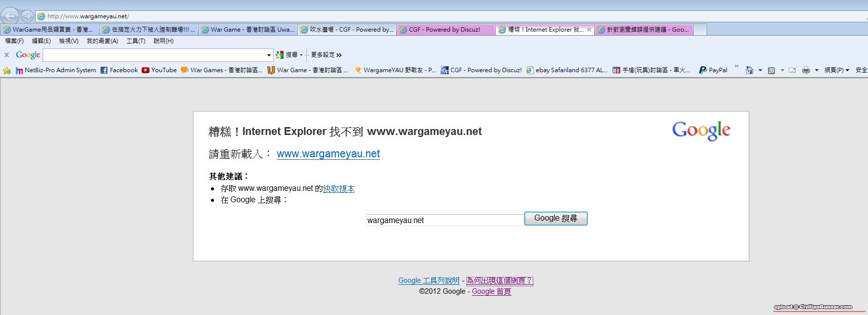868x315 pixels.
Task: Expand the Print options dropdown arrow
Action: point(816,70)
